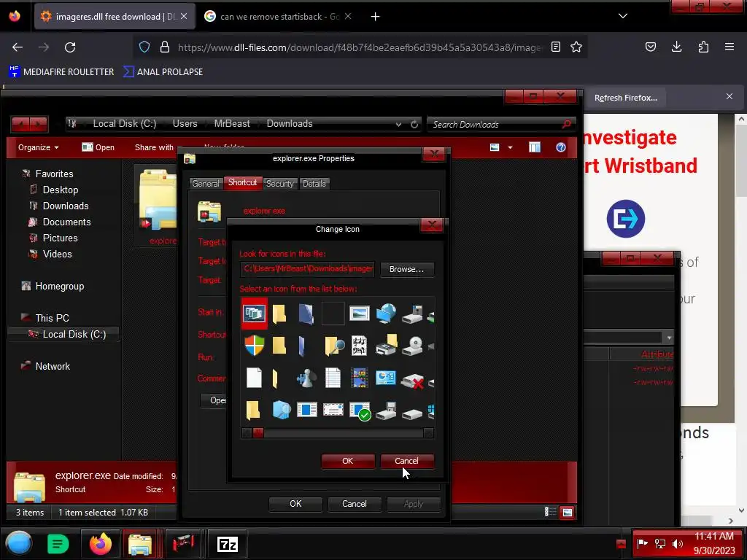The image size is (747, 560).
Task: Click Cancel in explorer.exe Properties
Action: [354, 504]
